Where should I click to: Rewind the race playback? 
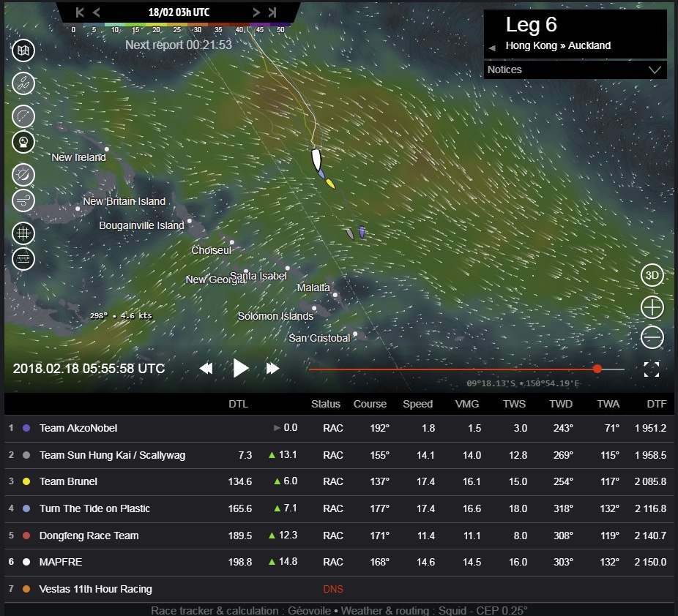point(206,369)
